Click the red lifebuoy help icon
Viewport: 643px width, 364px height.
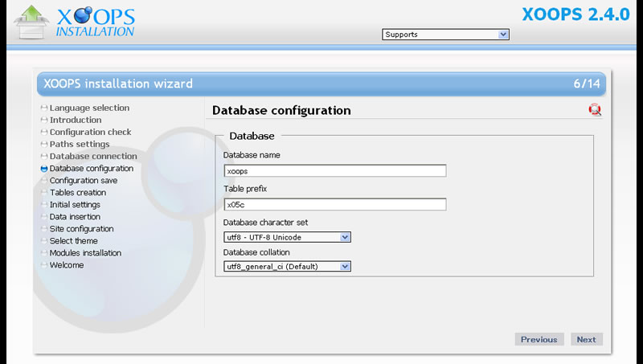[595, 110]
